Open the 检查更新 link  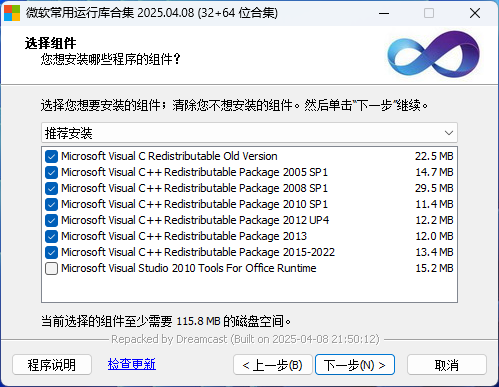click(x=132, y=364)
